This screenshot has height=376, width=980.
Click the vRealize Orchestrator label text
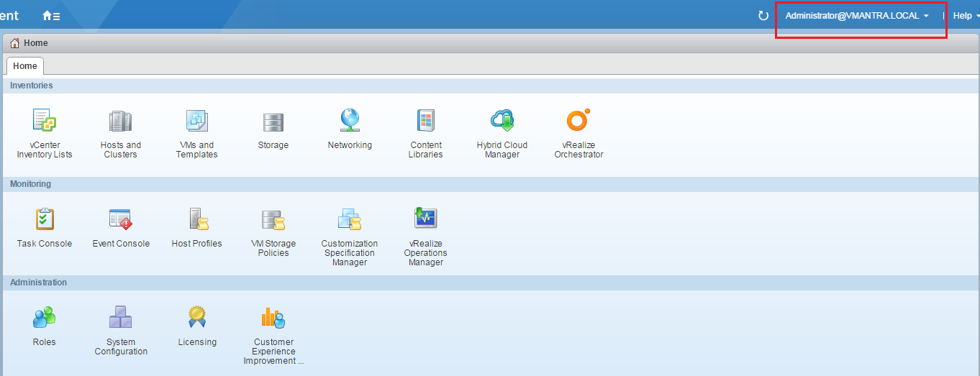click(579, 150)
